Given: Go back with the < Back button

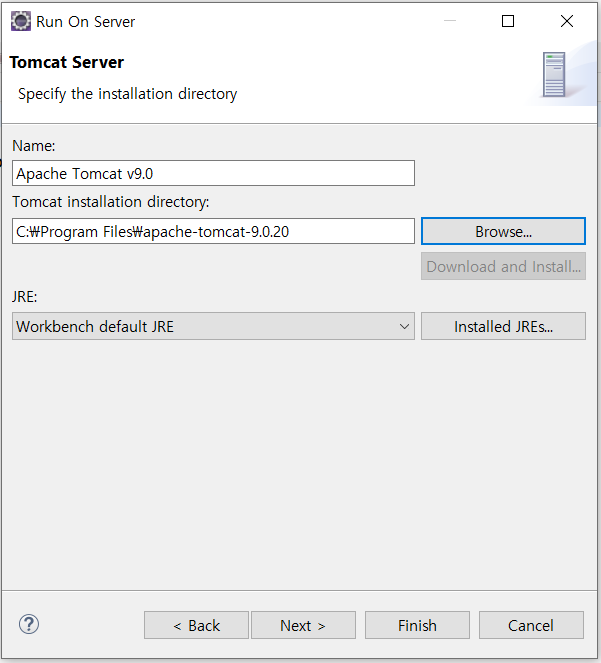Looking at the screenshot, I should point(196,625).
